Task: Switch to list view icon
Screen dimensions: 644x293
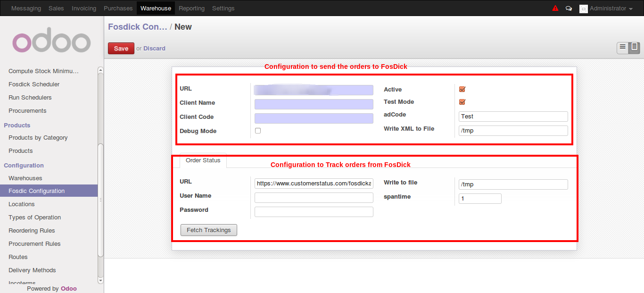Action: [623, 48]
